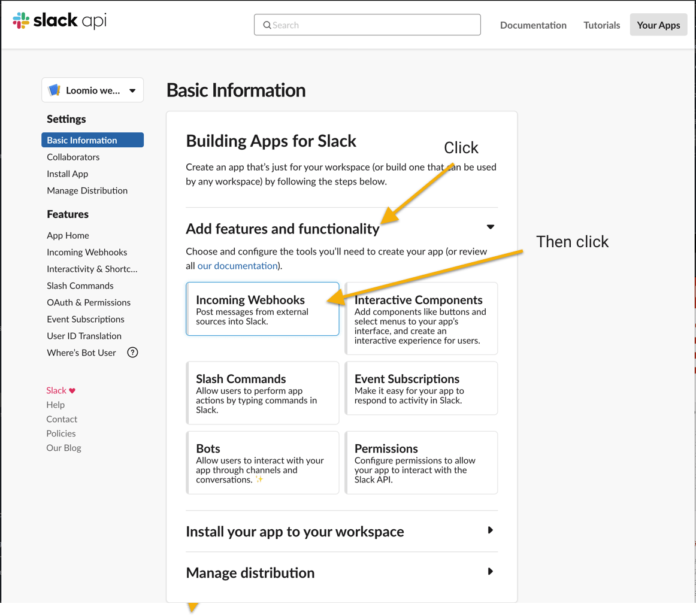Open the Contact footer link
696x616 pixels.
pyautogui.click(x=62, y=420)
